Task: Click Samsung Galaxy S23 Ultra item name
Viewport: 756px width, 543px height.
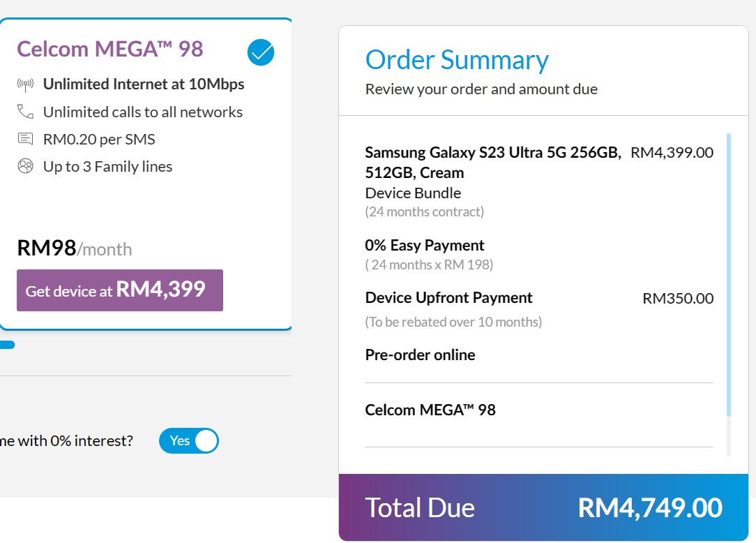Action: pyautogui.click(x=493, y=163)
